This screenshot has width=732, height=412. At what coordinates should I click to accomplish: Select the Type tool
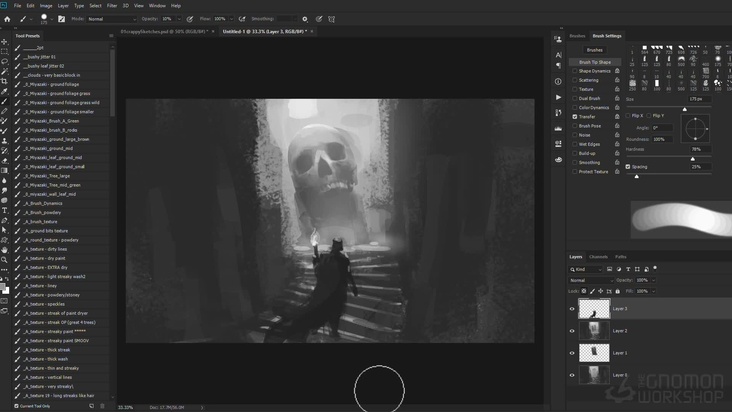[4, 210]
